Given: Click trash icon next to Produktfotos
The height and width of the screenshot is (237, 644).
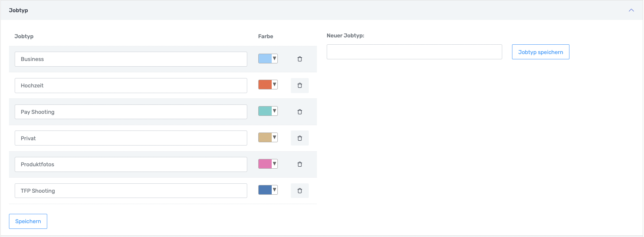Looking at the screenshot, I should point(299,165).
